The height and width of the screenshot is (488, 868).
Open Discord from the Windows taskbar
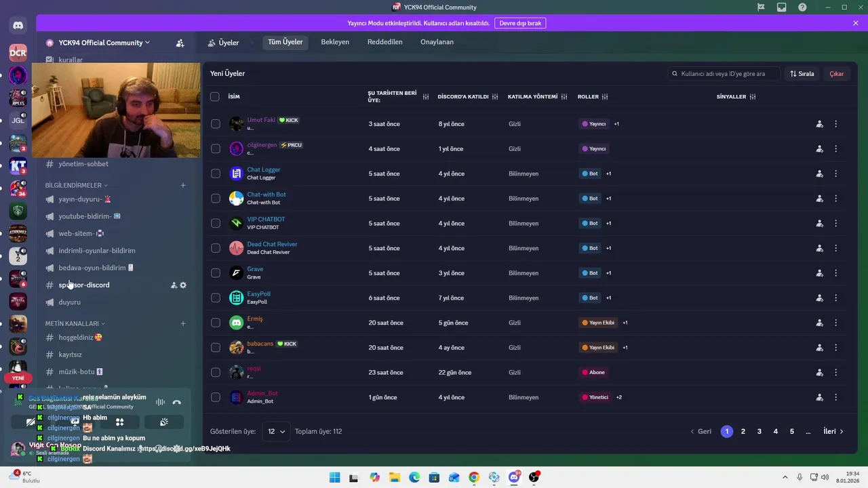click(x=514, y=477)
